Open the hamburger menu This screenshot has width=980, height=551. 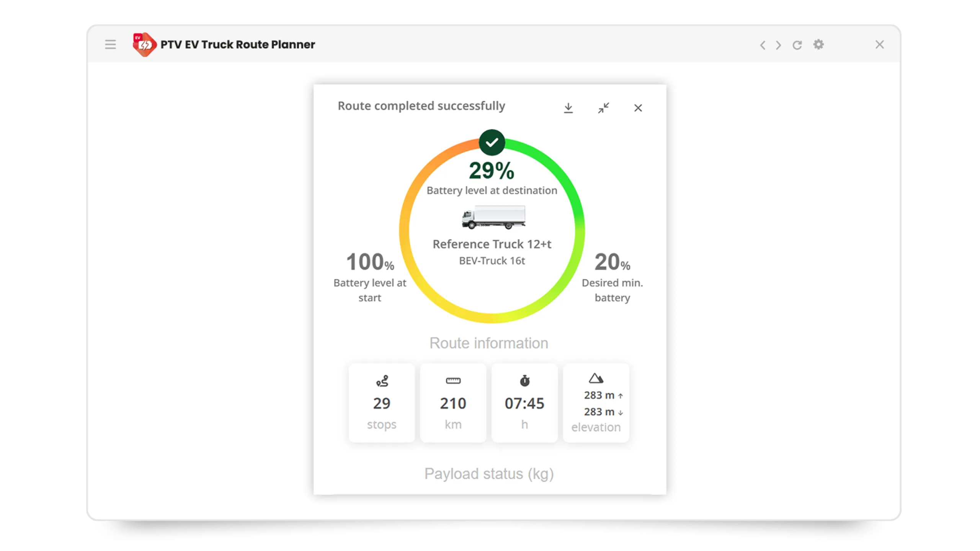(110, 45)
